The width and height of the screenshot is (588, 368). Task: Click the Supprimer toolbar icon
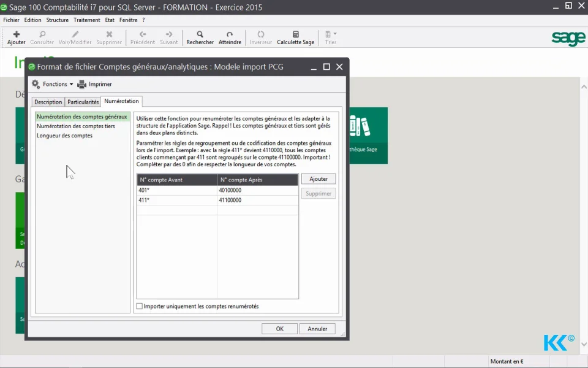point(109,34)
